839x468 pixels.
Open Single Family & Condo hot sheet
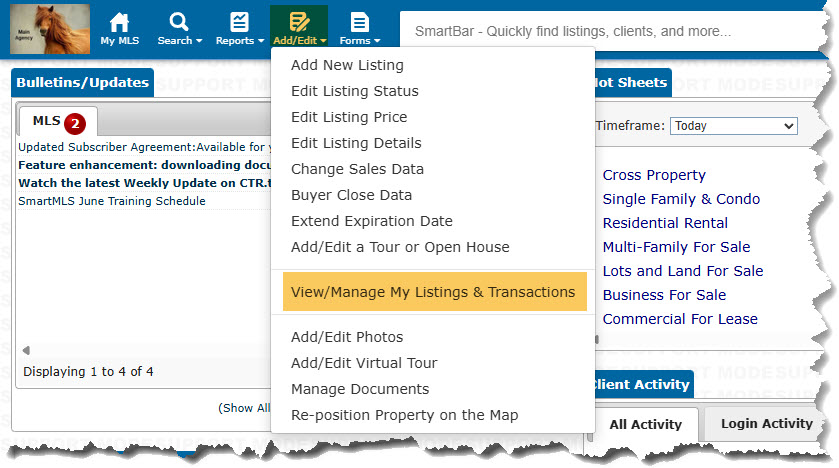681,199
